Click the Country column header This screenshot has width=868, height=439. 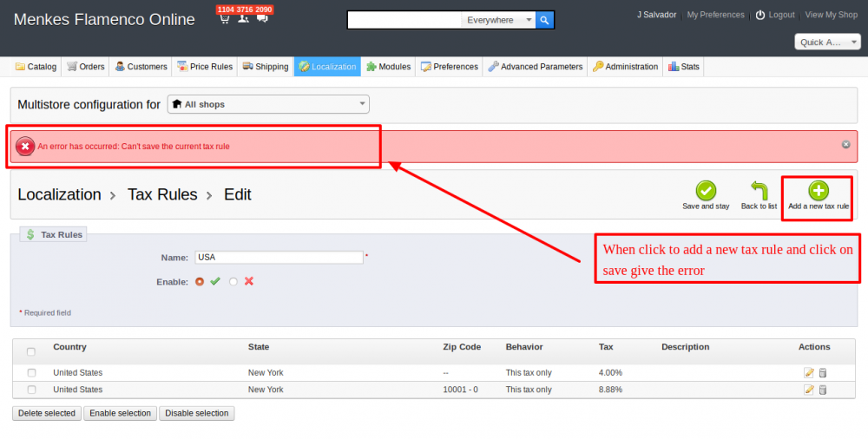[69, 347]
